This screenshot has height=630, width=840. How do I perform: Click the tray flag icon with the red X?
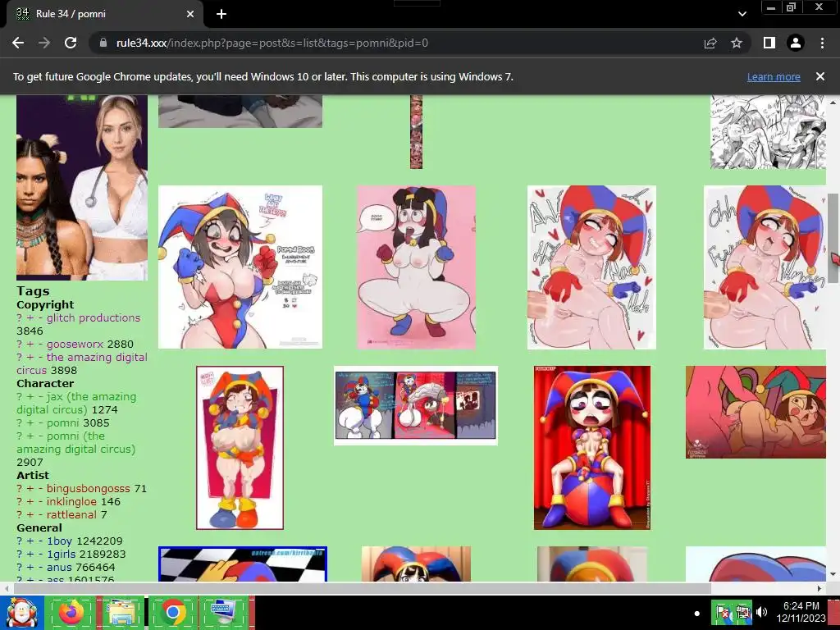pos(722,612)
